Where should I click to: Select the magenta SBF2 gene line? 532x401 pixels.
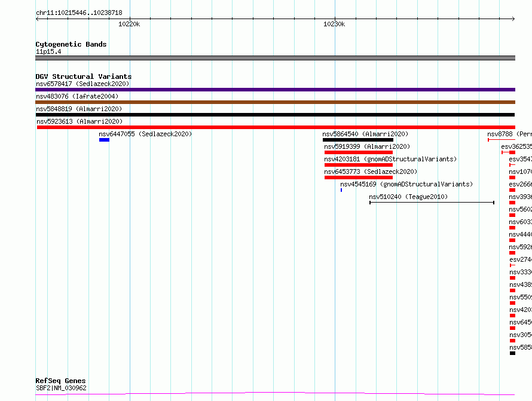[x=275, y=394]
